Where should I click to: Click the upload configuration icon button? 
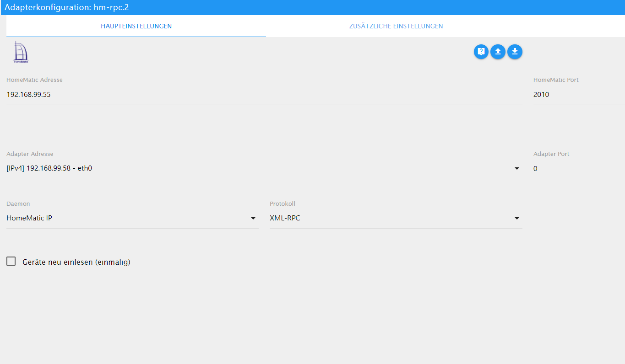pos(498,52)
